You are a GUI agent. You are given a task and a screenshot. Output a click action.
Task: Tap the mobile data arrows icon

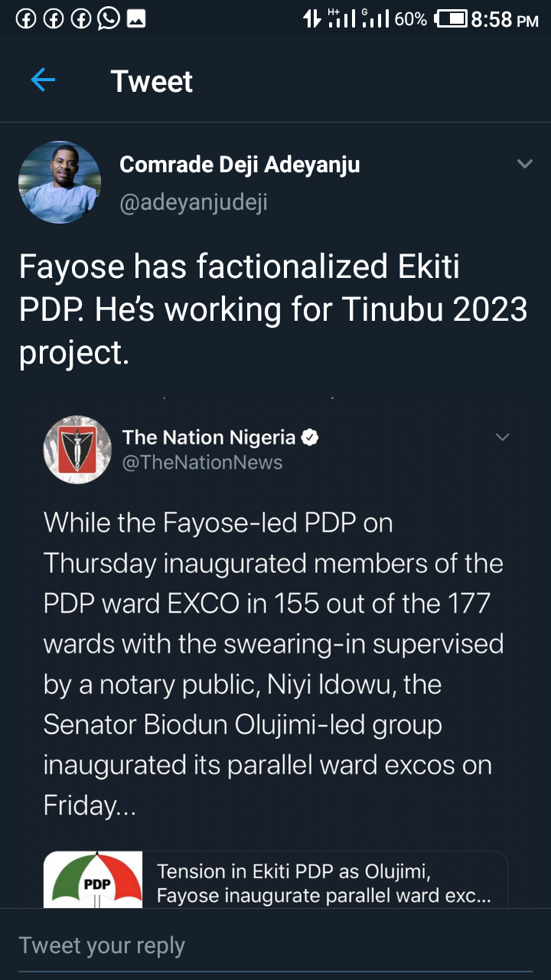tap(311, 19)
